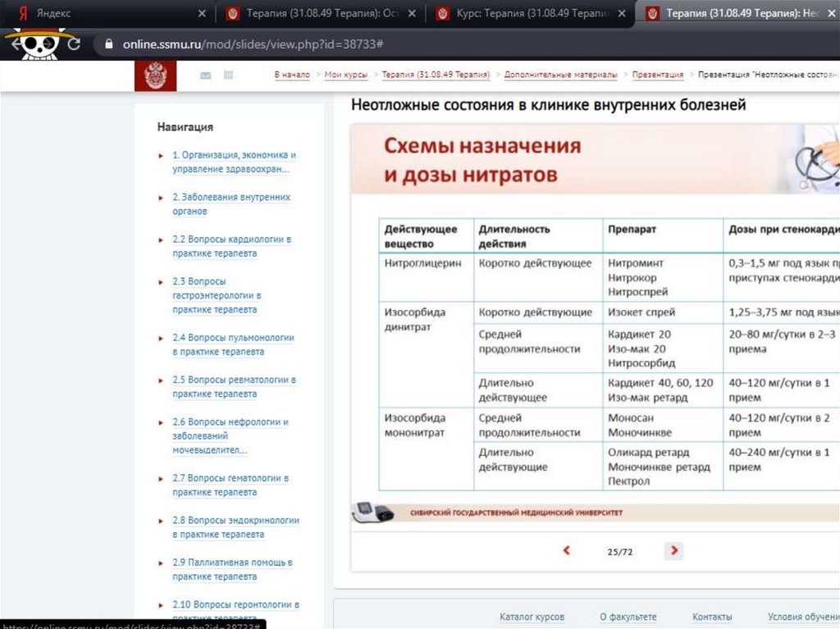Click the Контакты footer link
840x629 pixels.
(x=711, y=617)
